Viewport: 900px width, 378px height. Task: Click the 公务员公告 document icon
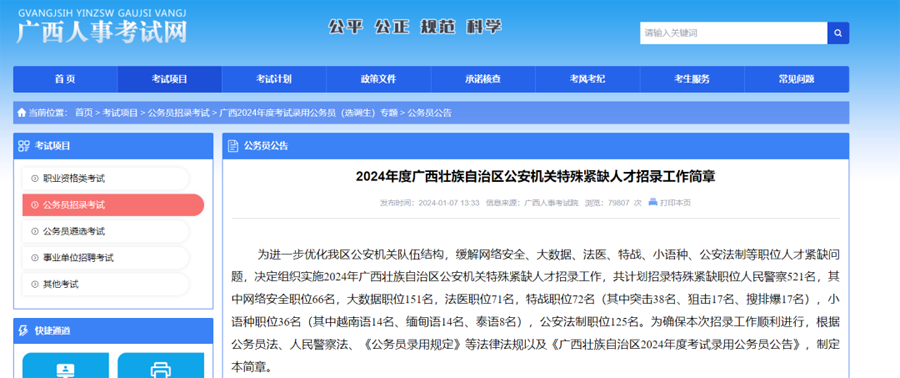point(233,146)
